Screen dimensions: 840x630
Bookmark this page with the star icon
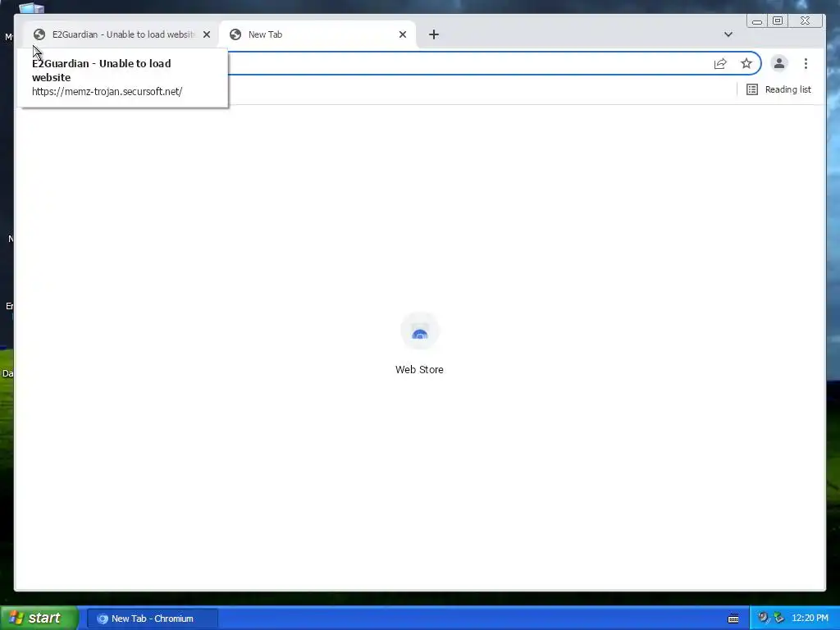pyautogui.click(x=746, y=64)
